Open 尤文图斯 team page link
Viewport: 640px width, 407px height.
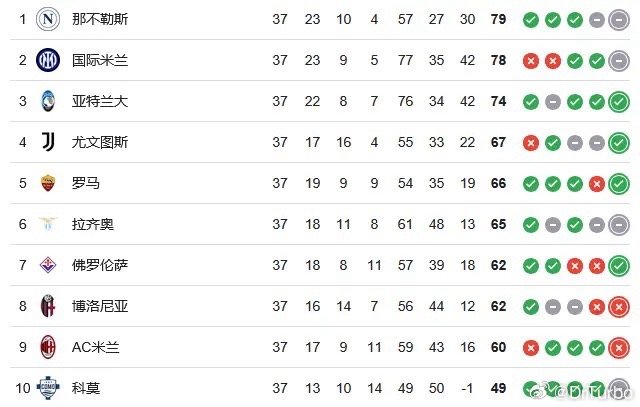coord(100,142)
